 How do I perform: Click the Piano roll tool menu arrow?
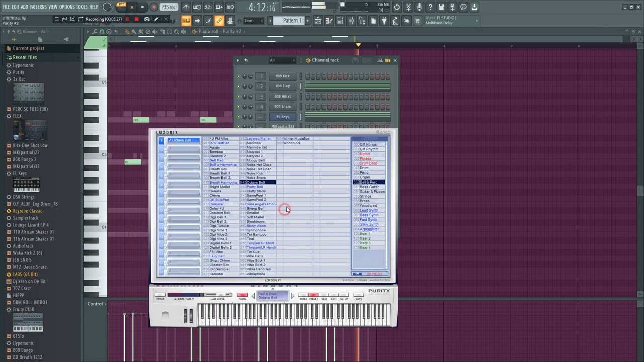click(x=88, y=32)
